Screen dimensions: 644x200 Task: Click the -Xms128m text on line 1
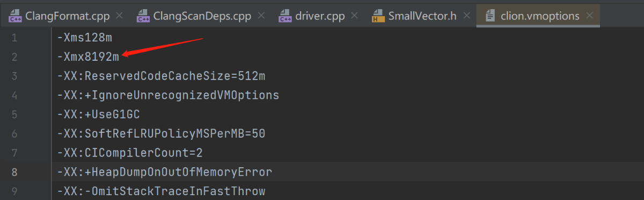point(84,38)
